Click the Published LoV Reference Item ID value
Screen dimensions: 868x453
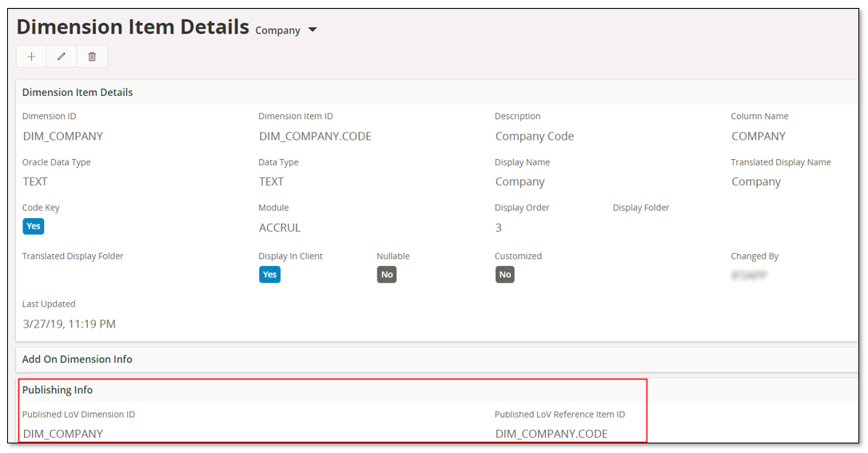coord(551,434)
